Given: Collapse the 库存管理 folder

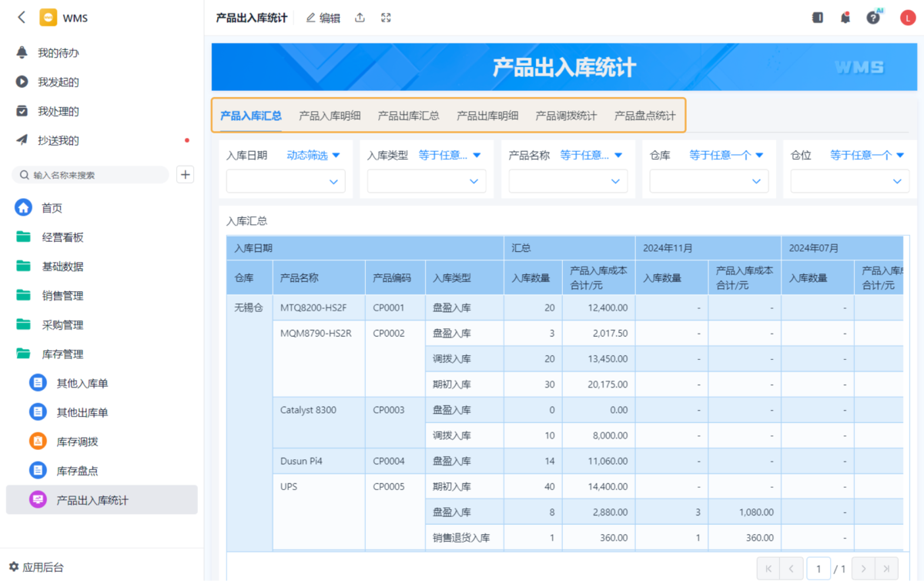Looking at the screenshot, I should (x=62, y=354).
